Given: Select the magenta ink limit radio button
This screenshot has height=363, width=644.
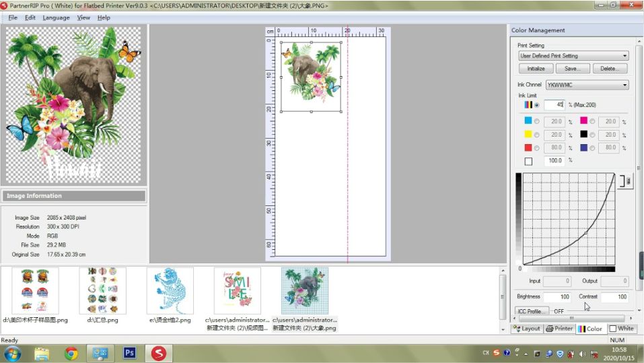Looking at the screenshot, I should click(592, 122).
